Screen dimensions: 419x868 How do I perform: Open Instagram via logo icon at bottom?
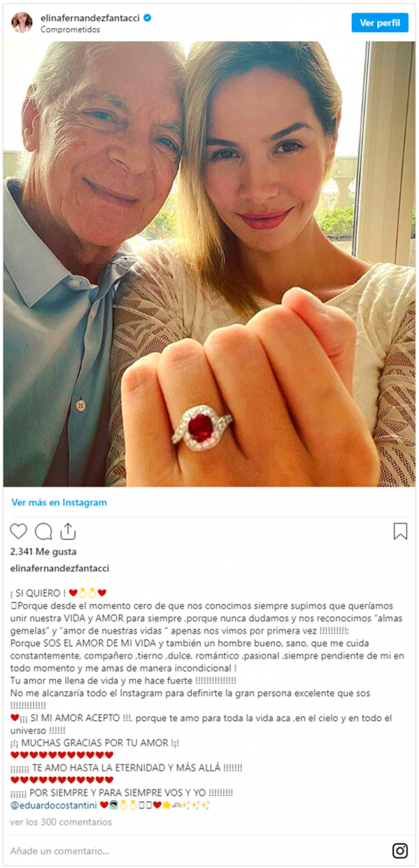pos(400,850)
